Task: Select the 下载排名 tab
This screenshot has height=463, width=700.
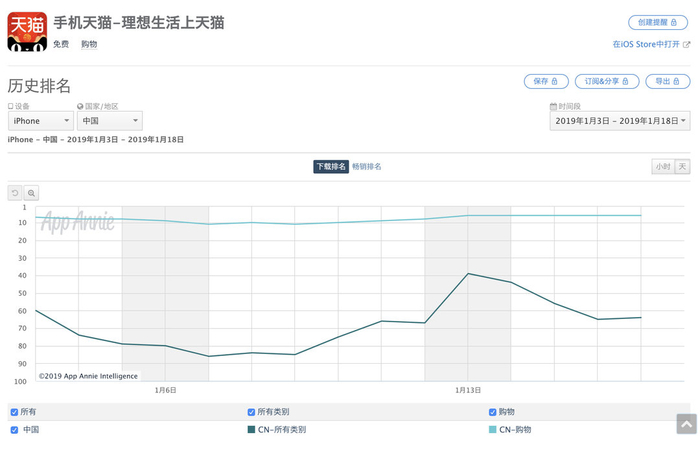Action: click(x=331, y=166)
